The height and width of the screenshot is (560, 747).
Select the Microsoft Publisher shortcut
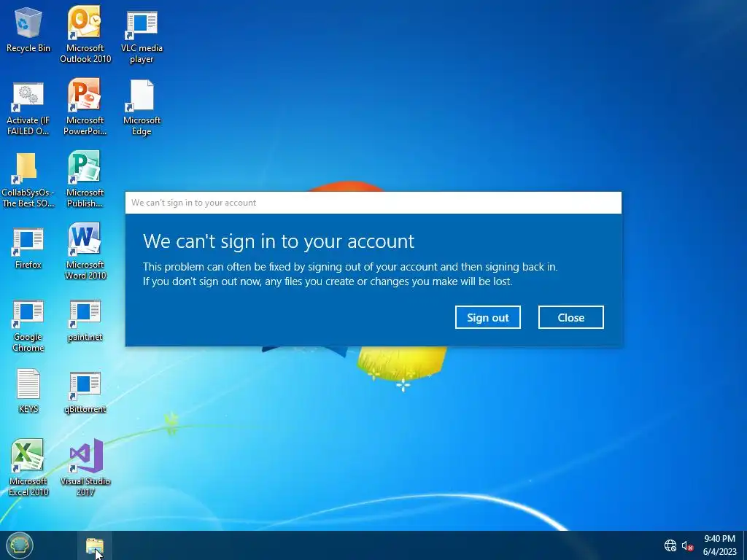click(x=85, y=179)
